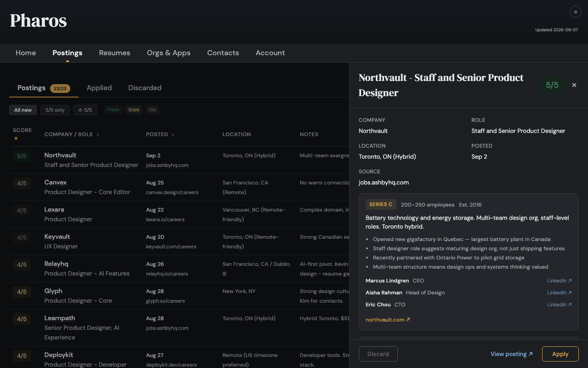Open Account navigation item

[270, 53]
